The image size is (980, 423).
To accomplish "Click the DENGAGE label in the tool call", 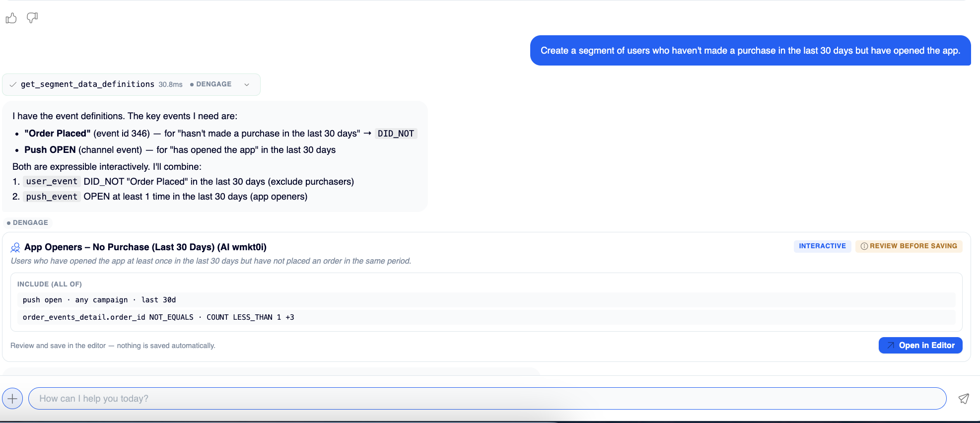I will click(x=211, y=84).
